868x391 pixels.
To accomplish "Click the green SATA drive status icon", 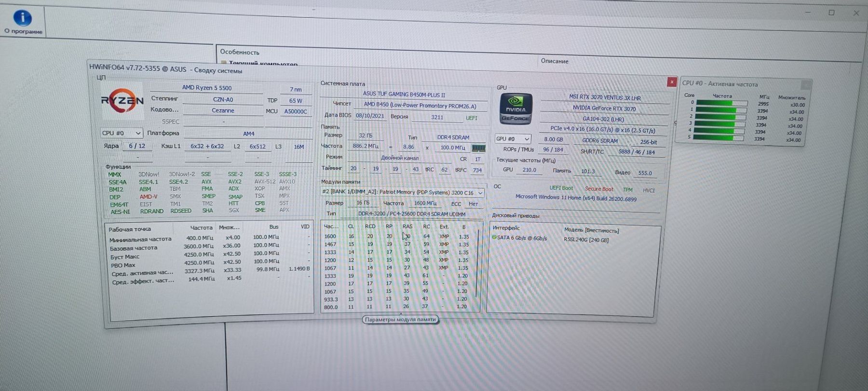I will click(x=494, y=237).
